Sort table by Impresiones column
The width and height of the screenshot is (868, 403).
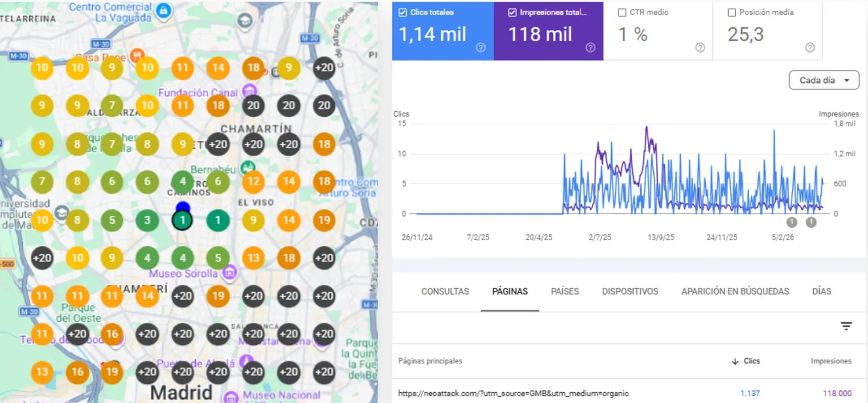coord(831,361)
